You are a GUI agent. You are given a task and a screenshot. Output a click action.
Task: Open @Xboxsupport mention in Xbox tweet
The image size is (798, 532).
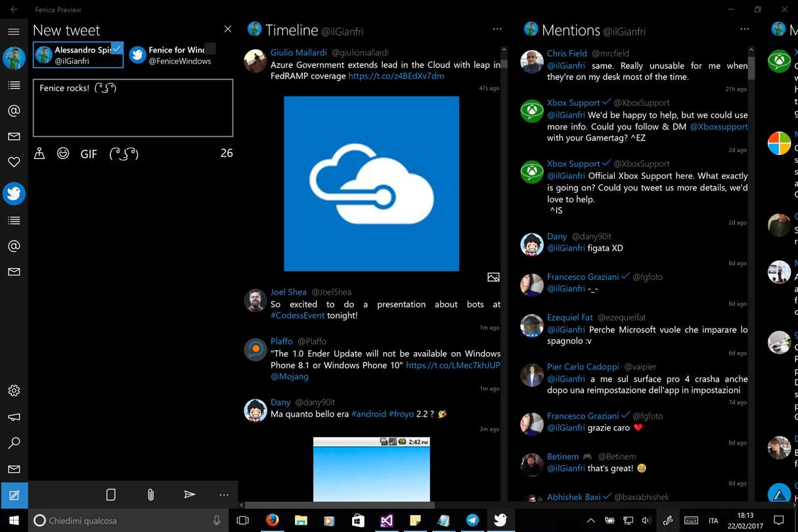pos(719,127)
